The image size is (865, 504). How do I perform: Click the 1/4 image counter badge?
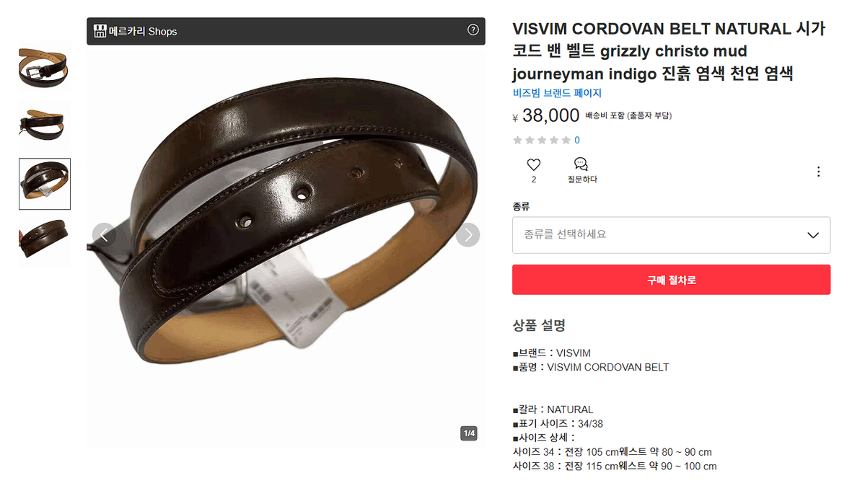[469, 433]
